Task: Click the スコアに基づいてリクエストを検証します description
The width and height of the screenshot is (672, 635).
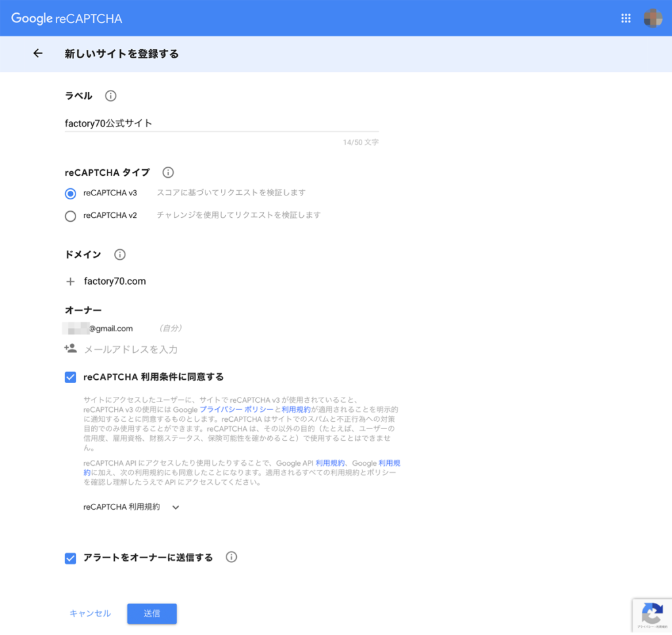Action: tap(231, 193)
